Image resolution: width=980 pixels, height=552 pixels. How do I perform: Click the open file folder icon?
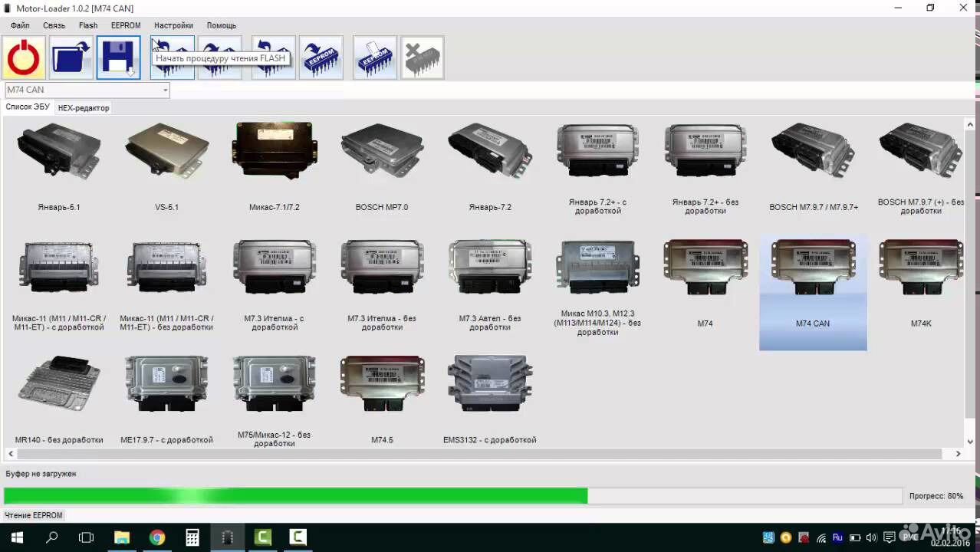(x=71, y=58)
